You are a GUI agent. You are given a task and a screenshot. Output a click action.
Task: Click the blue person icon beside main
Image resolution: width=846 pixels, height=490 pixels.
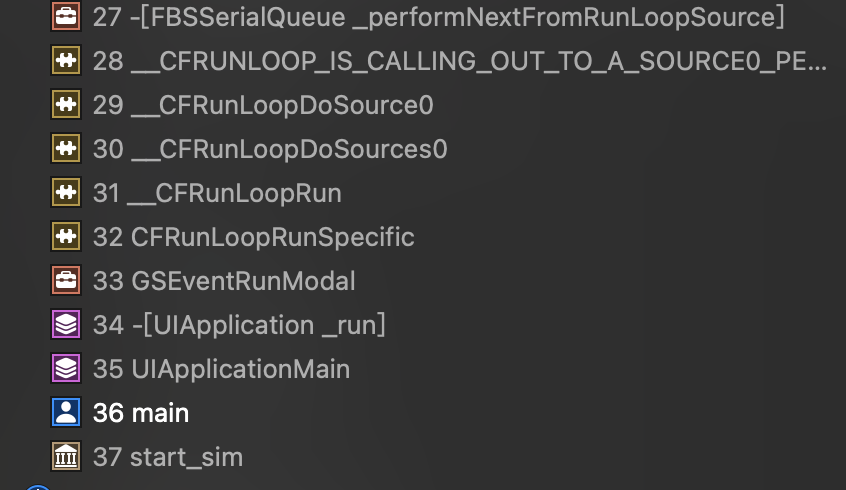(x=65, y=413)
